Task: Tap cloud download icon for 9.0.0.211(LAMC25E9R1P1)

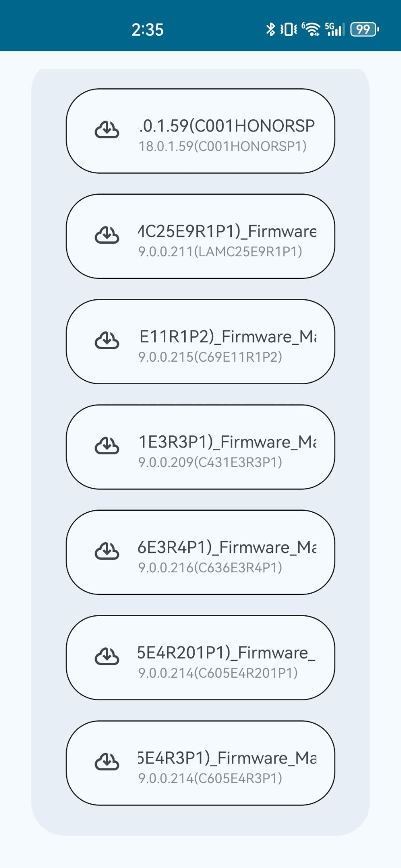Action: pos(107,236)
